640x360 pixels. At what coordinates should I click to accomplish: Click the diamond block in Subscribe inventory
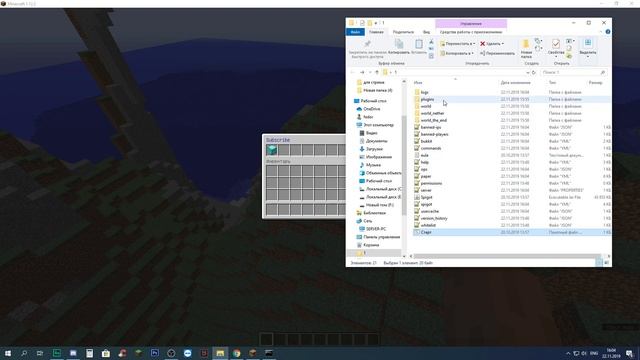[272, 150]
